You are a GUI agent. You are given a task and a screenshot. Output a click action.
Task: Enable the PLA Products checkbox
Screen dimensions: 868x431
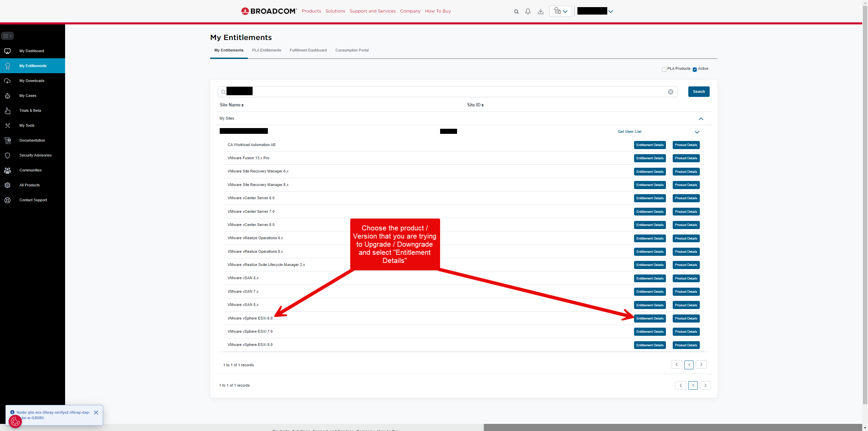(664, 69)
